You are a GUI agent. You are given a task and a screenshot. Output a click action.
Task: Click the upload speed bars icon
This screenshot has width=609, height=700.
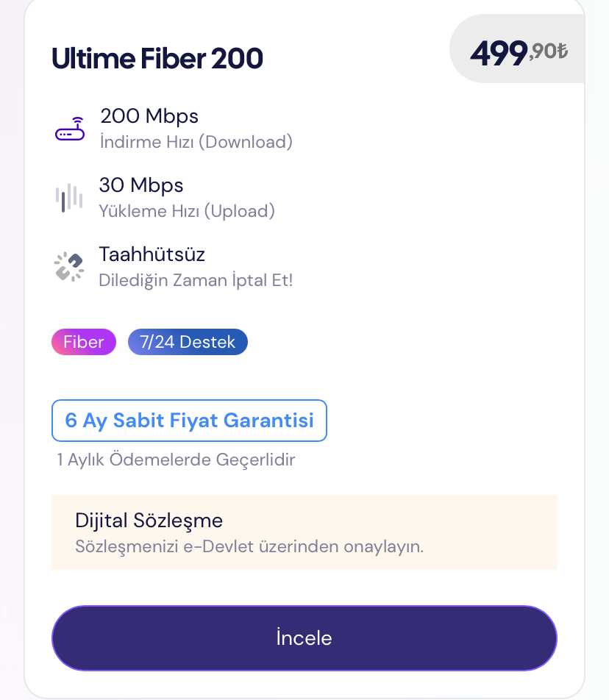(69, 198)
